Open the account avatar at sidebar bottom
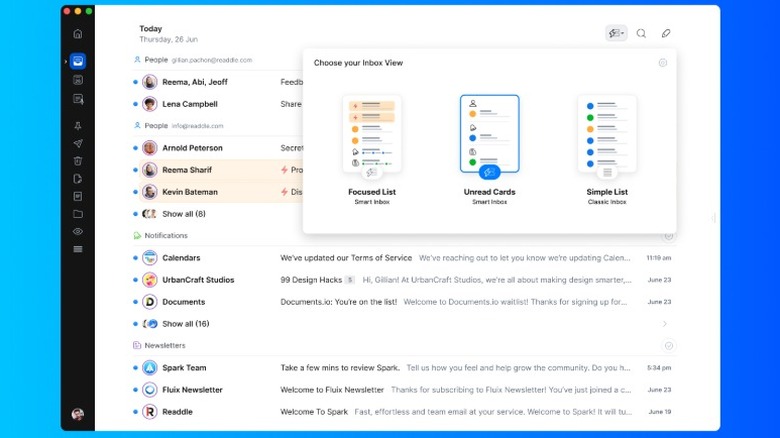Screen dimensions: 780x438 [78, 414]
